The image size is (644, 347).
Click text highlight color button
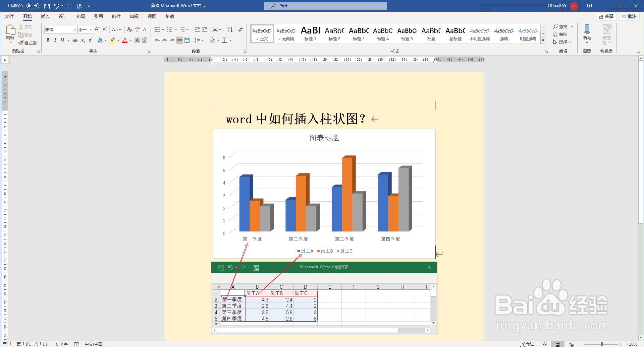click(x=112, y=40)
